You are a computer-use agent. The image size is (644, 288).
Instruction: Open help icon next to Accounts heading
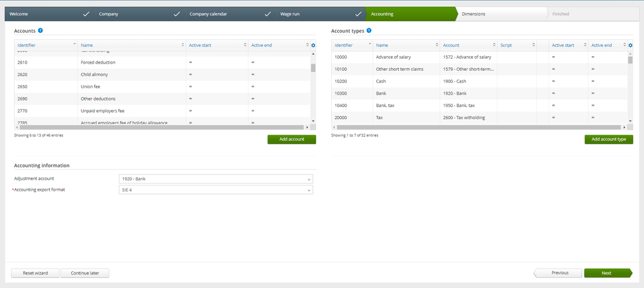click(40, 30)
